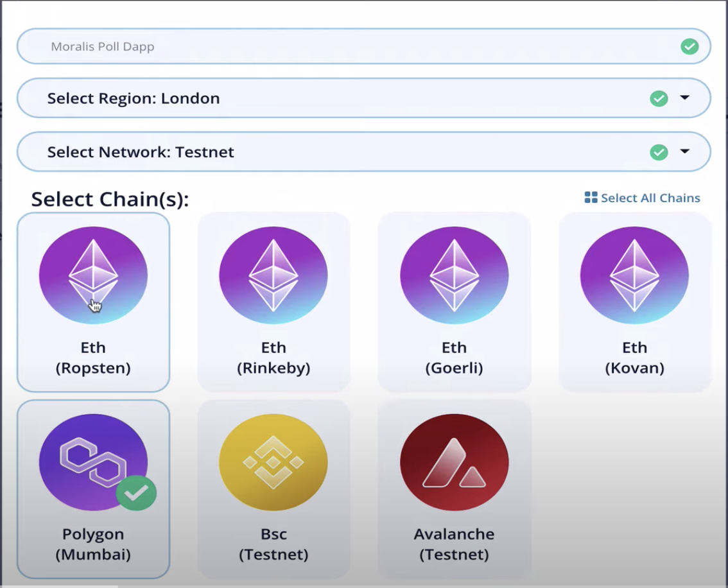Click the 'Eth (Kovan)' card label
Image resolution: width=728 pixels, height=588 pixels.
[634, 358]
